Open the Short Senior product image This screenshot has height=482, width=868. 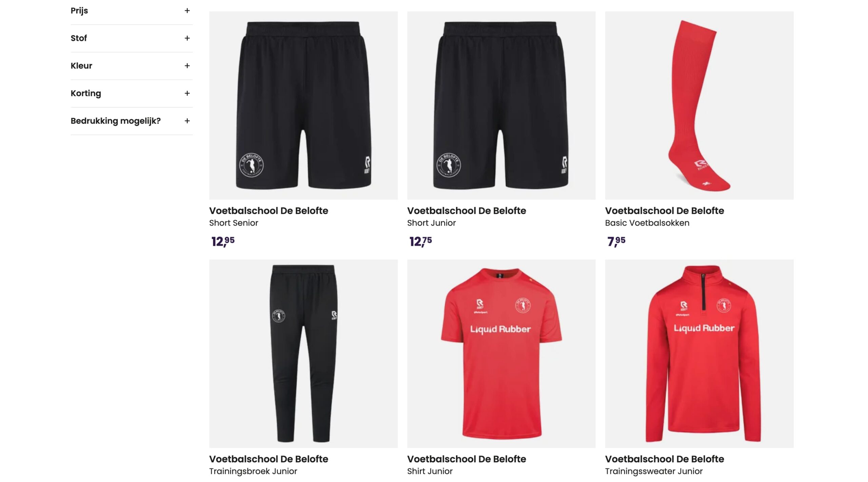click(303, 105)
